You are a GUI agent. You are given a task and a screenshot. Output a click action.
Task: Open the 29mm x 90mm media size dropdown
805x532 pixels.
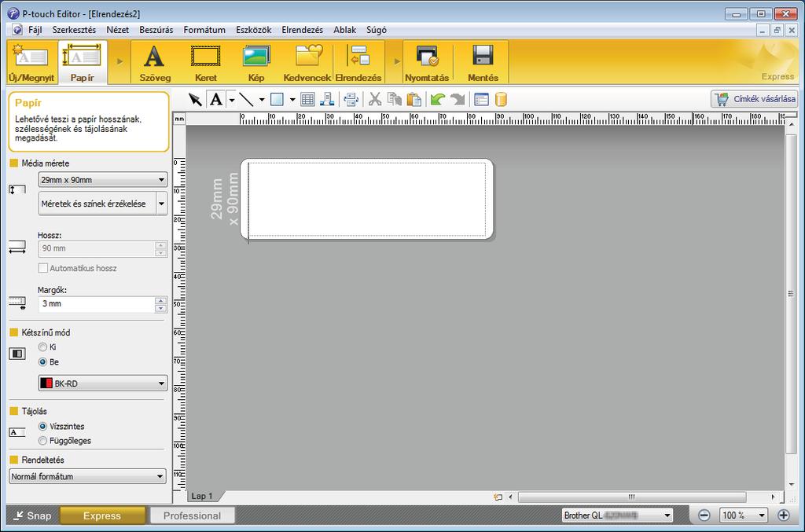(x=103, y=179)
